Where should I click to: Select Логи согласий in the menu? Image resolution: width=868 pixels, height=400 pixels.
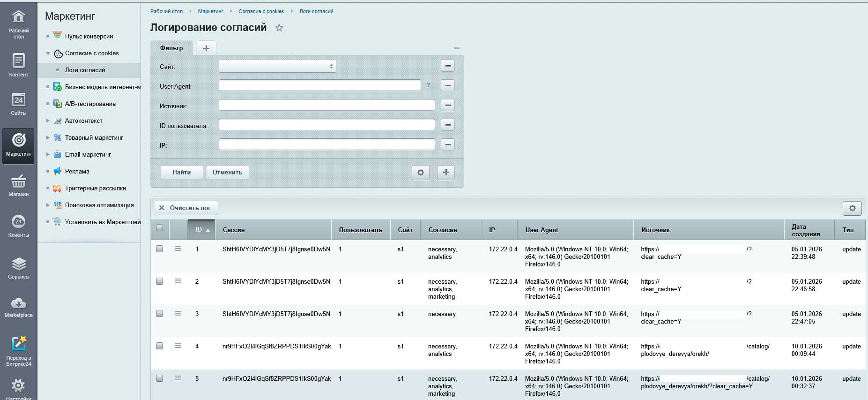click(85, 70)
